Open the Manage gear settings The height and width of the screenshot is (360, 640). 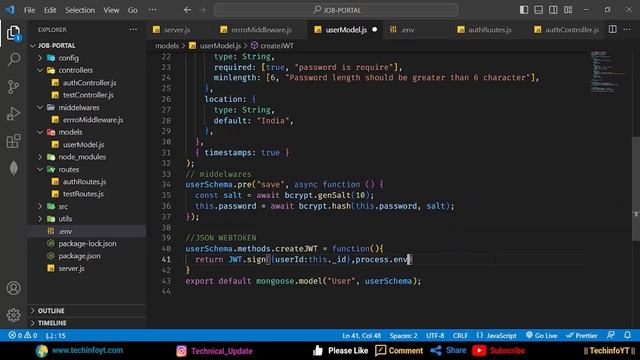pyautogui.click(x=13, y=315)
